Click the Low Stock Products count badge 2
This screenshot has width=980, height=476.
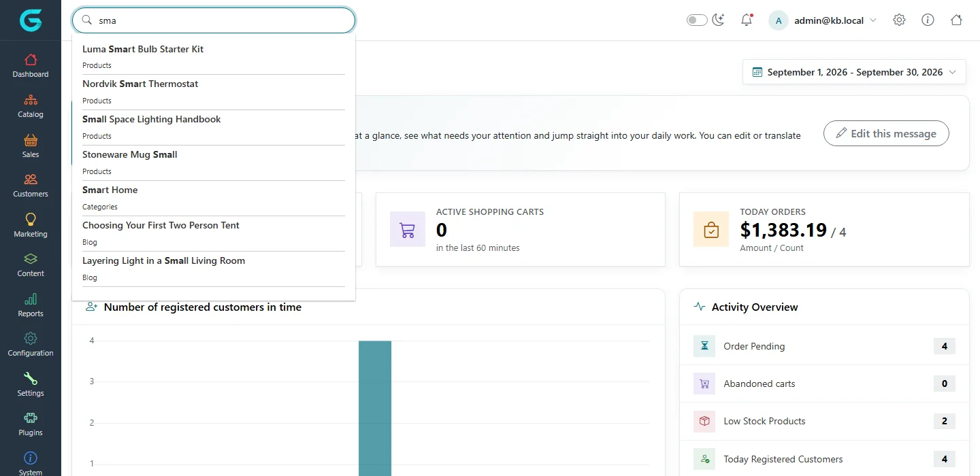point(945,421)
